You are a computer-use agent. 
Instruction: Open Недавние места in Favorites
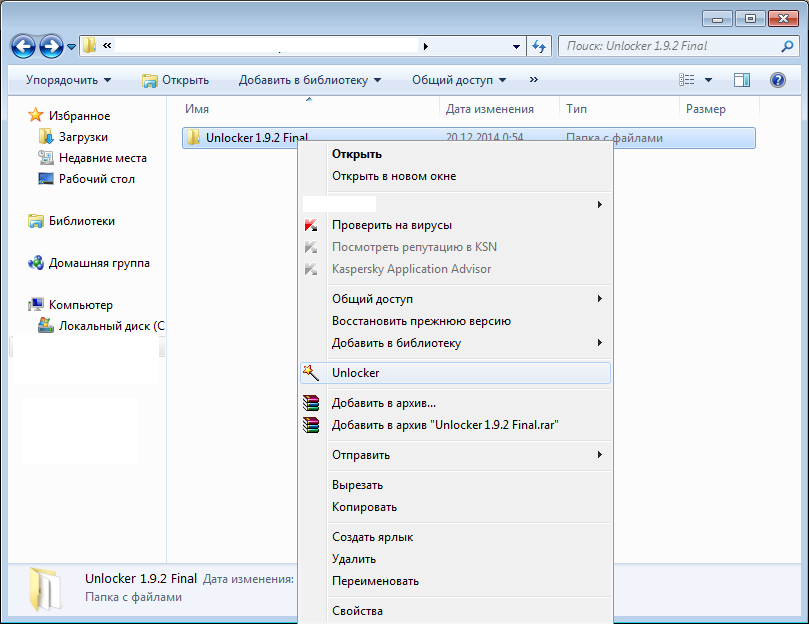click(103, 158)
